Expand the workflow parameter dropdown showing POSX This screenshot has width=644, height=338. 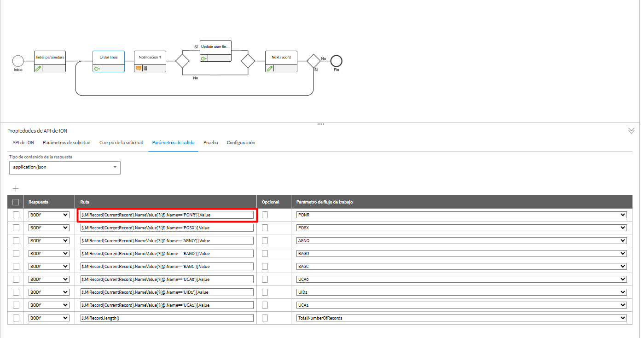click(x=462, y=227)
